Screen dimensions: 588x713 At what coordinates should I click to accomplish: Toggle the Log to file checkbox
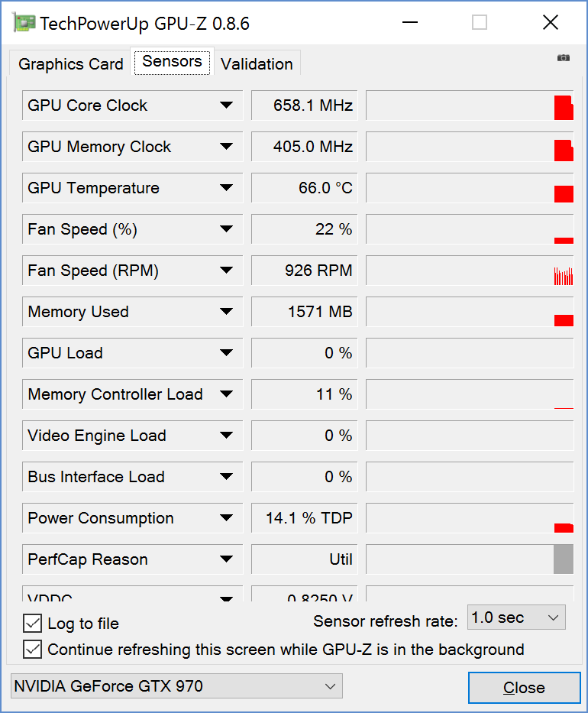pyautogui.click(x=32, y=624)
